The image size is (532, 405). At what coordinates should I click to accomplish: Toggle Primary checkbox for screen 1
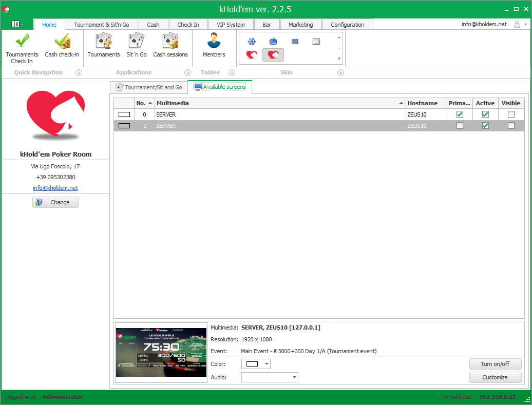(460, 125)
